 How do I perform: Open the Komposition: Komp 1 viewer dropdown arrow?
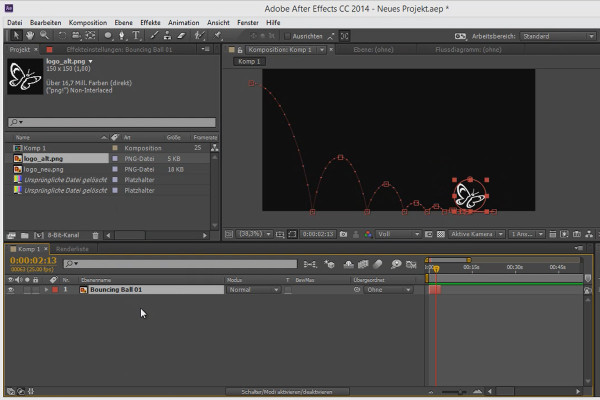[322, 50]
